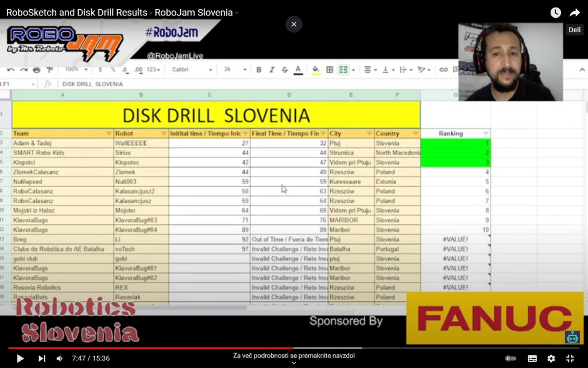Turn on subtitles/captions
Screen dimensions: 588x368
point(532,359)
